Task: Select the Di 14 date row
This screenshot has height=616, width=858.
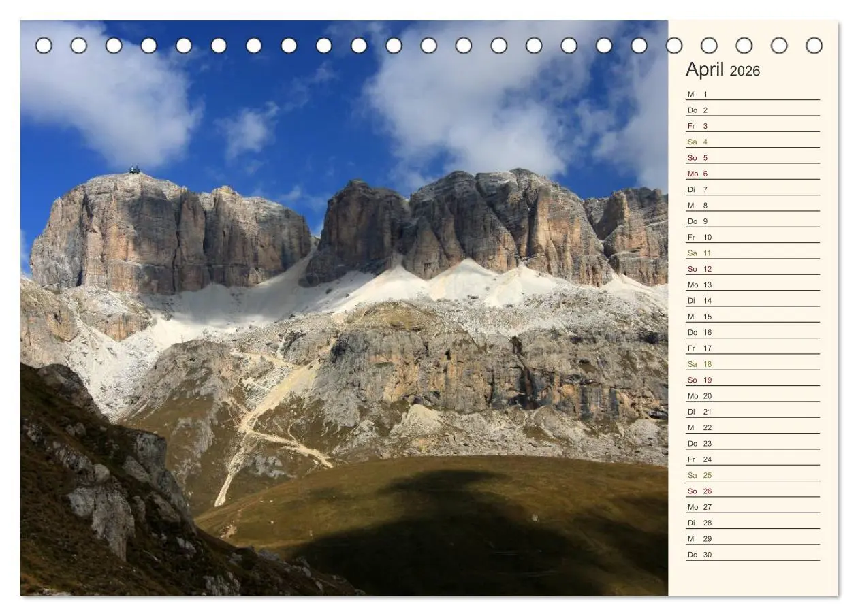Action: (x=752, y=300)
